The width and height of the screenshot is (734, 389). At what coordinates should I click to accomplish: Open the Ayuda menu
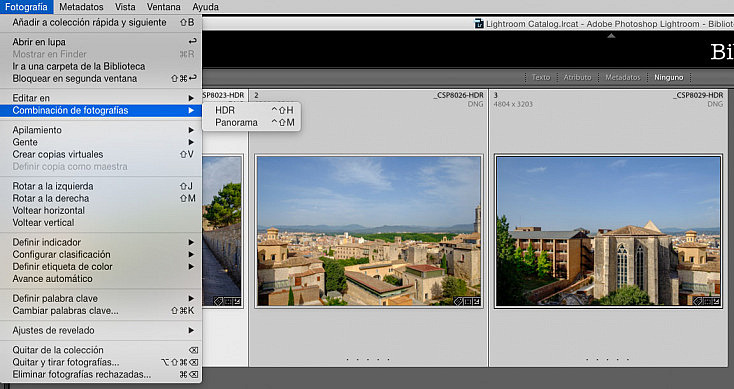[205, 7]
